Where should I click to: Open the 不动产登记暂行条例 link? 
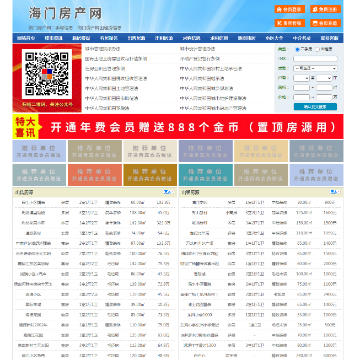point(200,59)
